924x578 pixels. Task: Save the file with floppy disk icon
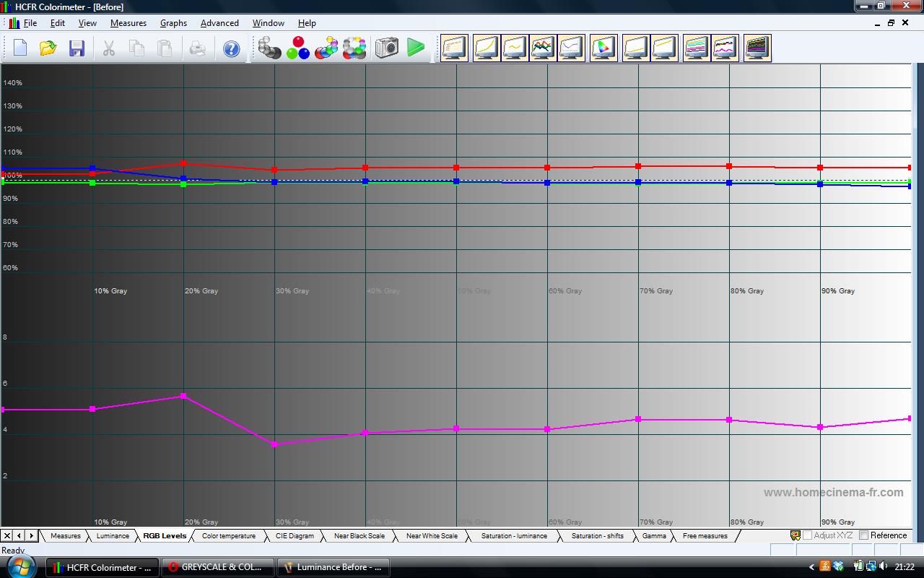tap(77, 48)
